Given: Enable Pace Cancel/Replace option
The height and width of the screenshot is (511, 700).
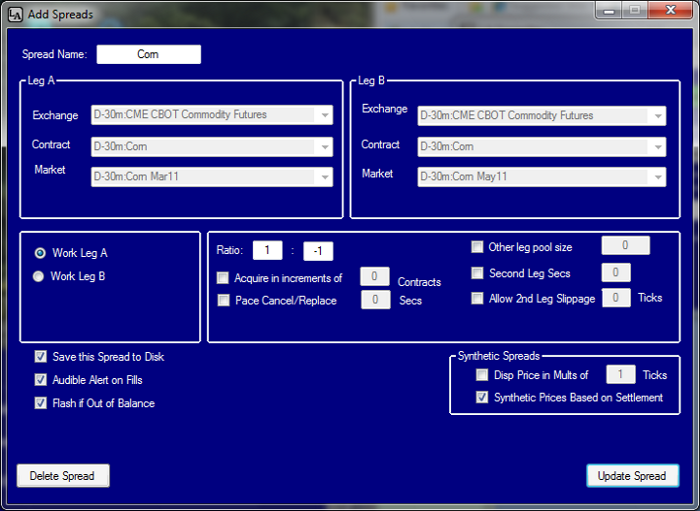Looking at the screenshot, I should [x=223, y=300].
